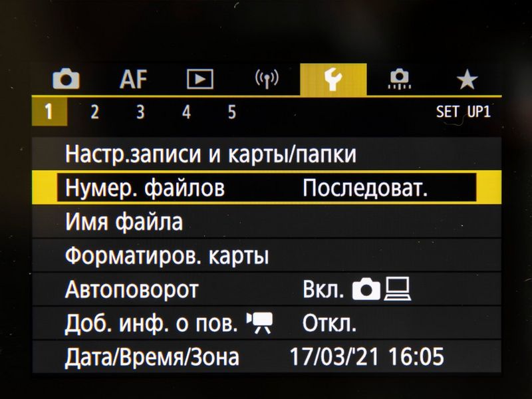Image resolution: width=532 pixels, height=399 pixels.
Task: Select the camera icon in the Автоповорот row
Action: (366, 289)
